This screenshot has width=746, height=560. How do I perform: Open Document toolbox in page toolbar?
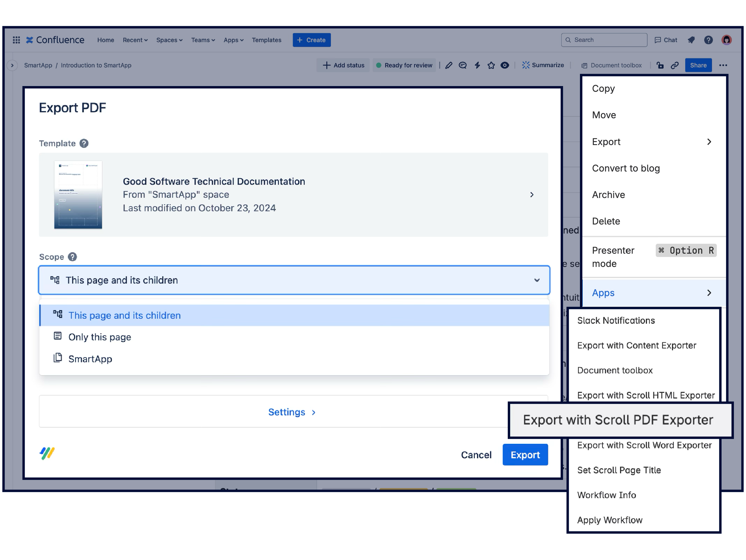pyautogui.click(x=612, y=65)
